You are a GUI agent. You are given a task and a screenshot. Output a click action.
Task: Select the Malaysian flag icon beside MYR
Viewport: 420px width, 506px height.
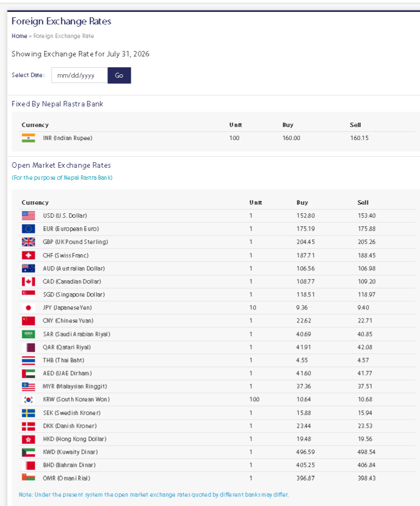pyautogui.click(x=28, y=386)
